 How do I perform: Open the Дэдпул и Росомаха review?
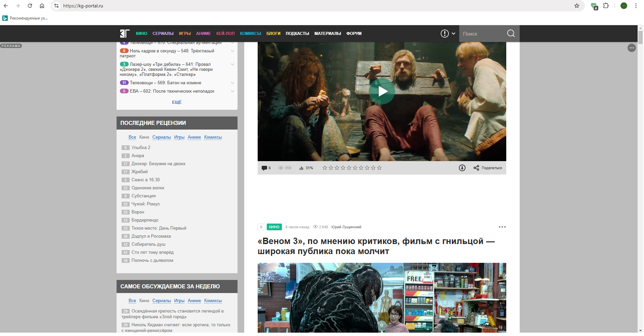(151, 236)
